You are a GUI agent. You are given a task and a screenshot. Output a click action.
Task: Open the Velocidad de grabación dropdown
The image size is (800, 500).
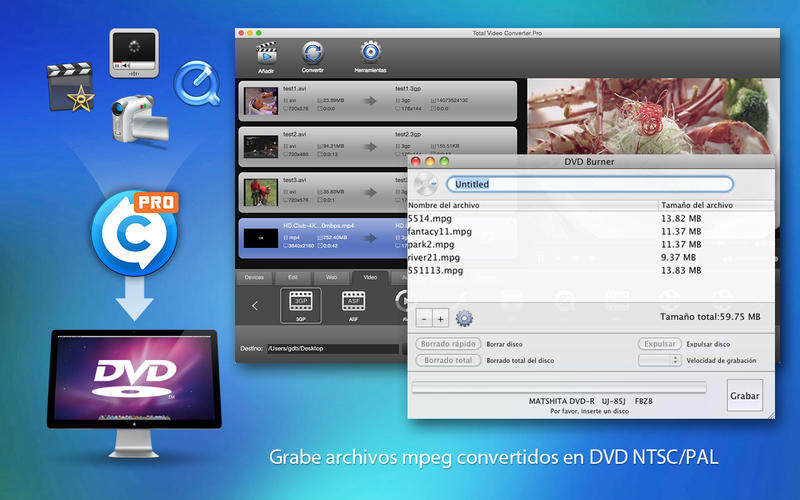point(660,360)
